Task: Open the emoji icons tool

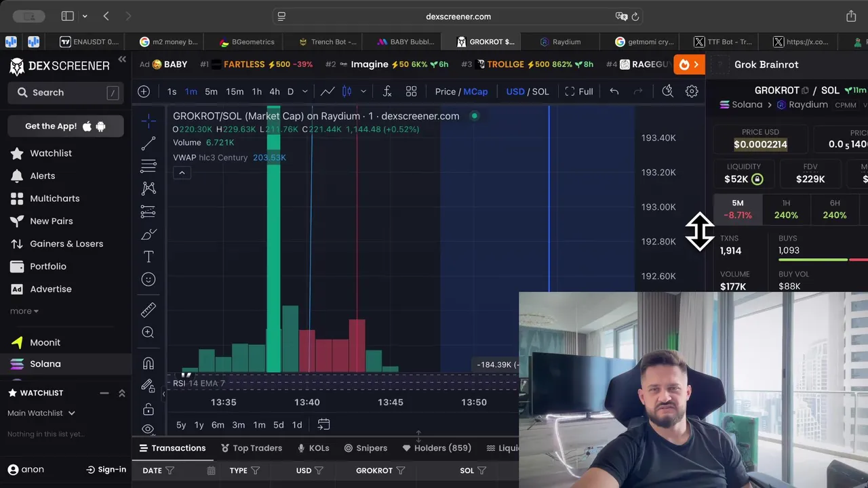Action: pos(149,279)
